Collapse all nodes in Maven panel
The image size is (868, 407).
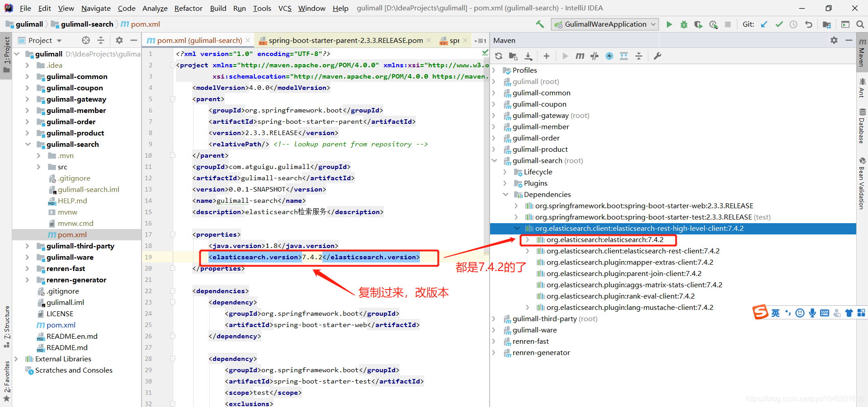tap(639, 56)
